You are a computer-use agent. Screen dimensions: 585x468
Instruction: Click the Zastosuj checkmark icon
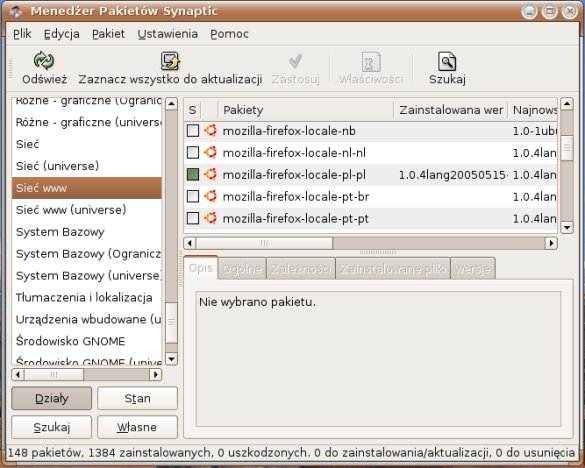coord(295,61)
